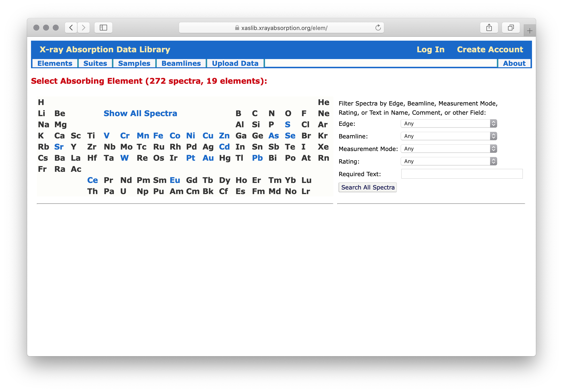
Task: Select element Co (cobalt)
Action: point(175,136)
